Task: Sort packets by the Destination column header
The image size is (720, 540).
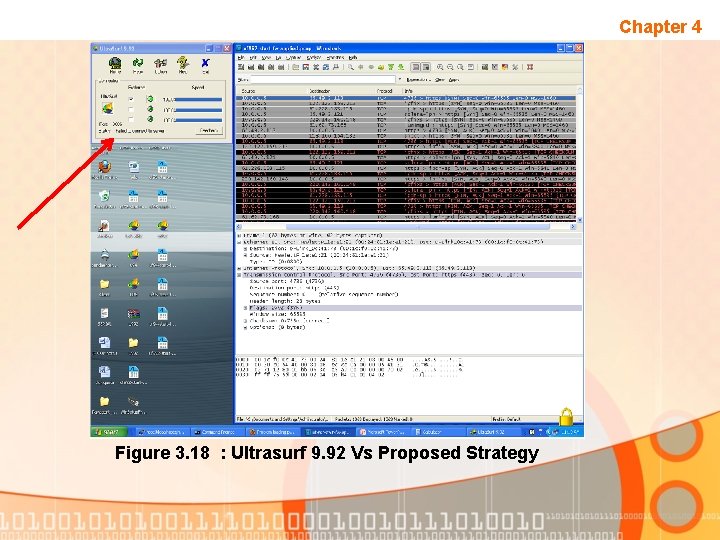Action: [342, 91]
